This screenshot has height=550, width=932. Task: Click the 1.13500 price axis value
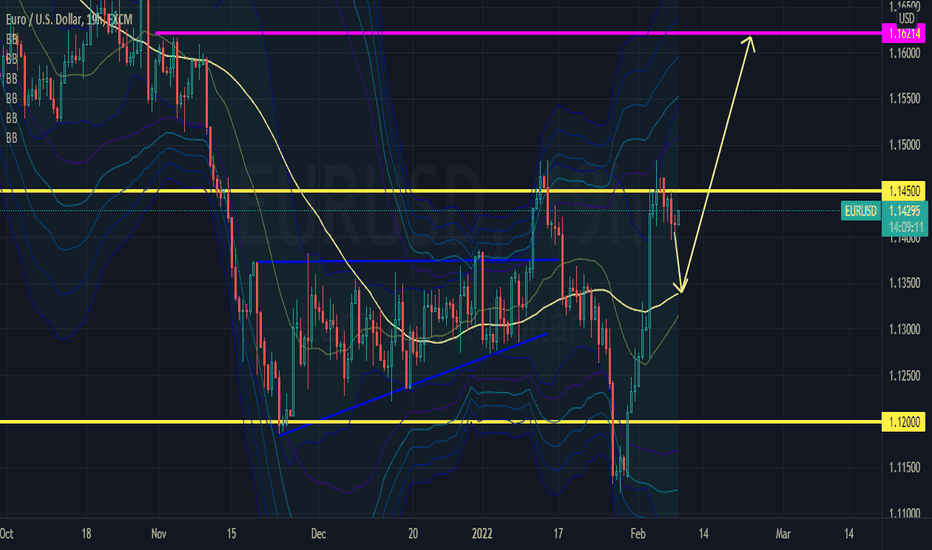coord(905,283)
